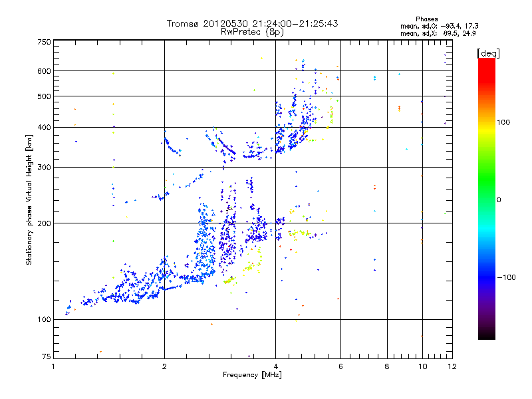Screen dimensions: 532x399
Task: Click the y-axis tick label '400'
Action: (x=45, y=127)
